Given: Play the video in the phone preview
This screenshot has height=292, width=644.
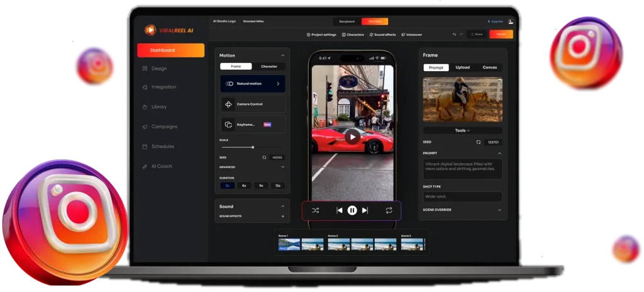Looking at the screenshot, I should [x=352, y=137].
